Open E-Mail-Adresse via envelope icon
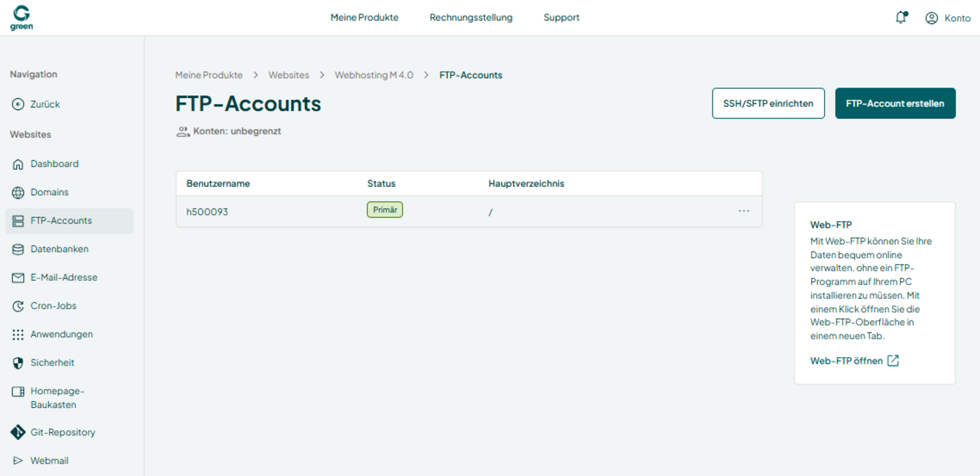Screen dimensions: 980x476 (18, 277)
